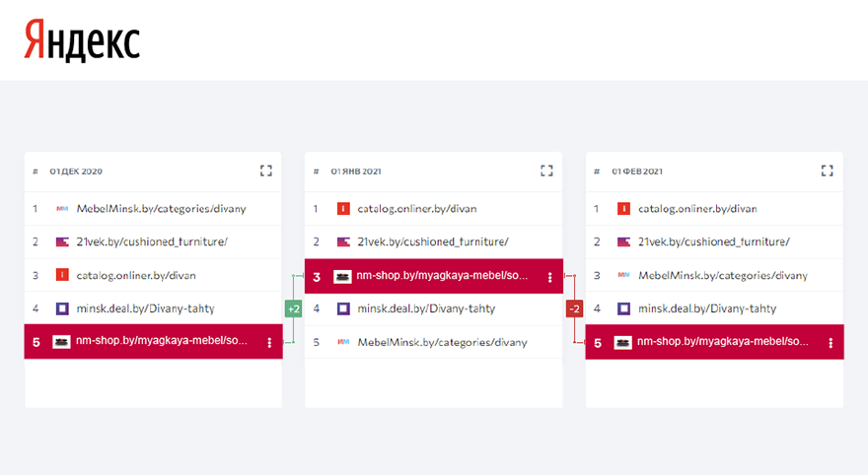Open MebelMinsk.by link in December 2020 list
Screen dimensions: 868x475
point(161,209)
